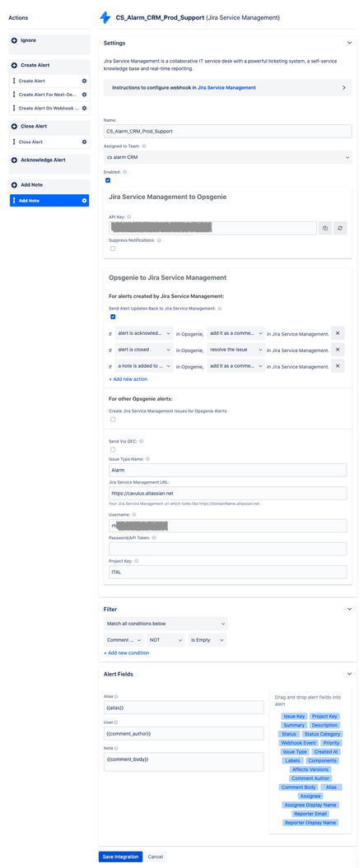The image size is (359, 868).
Task: Select Create Alert For Next-Ge… action
Action: (49, 95)
